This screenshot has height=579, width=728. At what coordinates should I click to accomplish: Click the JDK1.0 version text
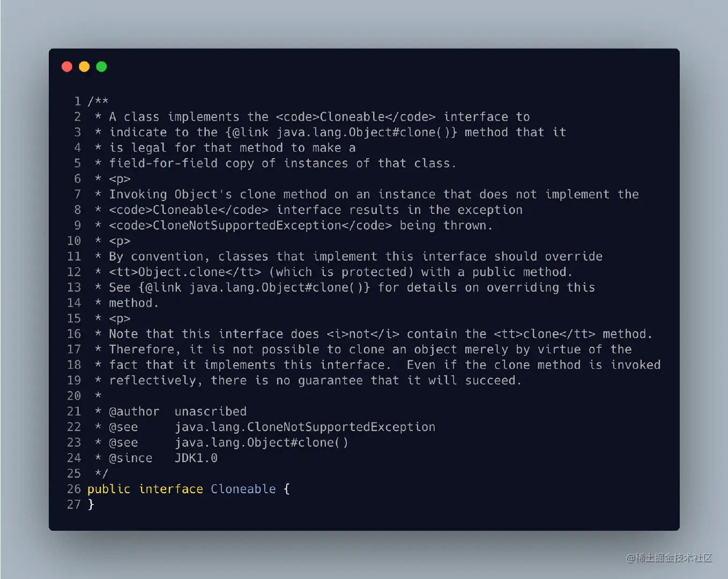(196, 458)
